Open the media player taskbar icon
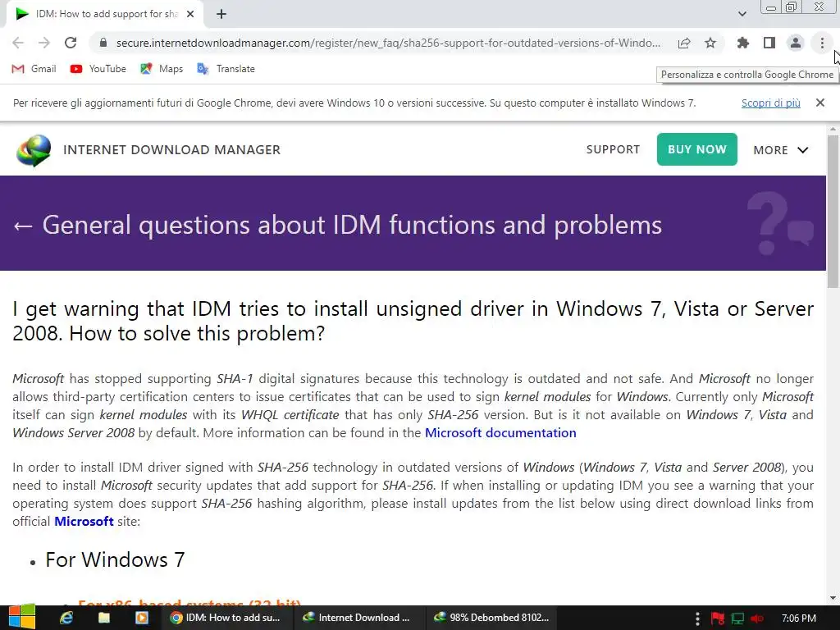840x630 pixels. pos(142,618)
